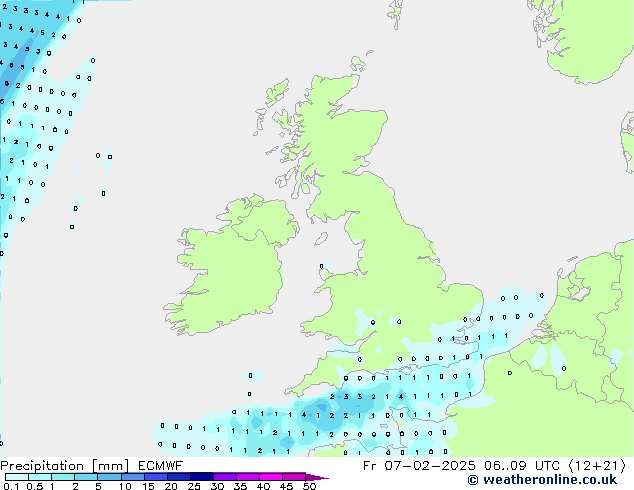Click the 35–40 mm violet legend swatch

click(x=248, y=477)
